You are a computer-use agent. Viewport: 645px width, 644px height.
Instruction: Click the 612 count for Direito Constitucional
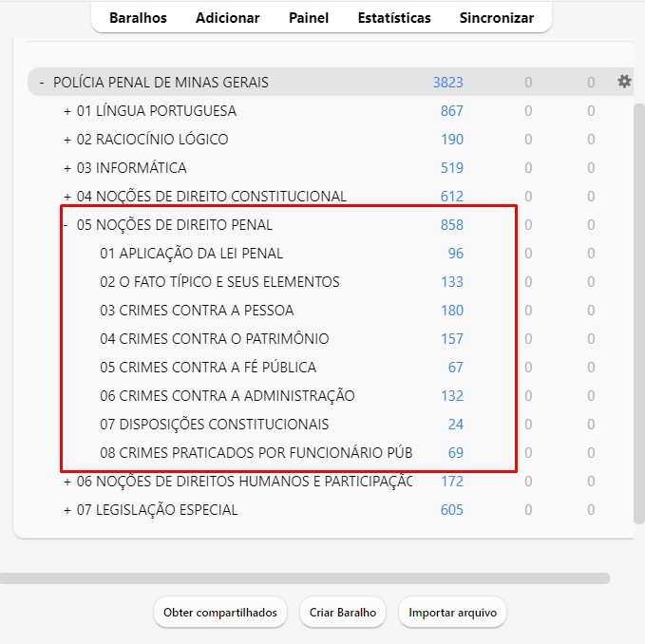tap(451, 197)
